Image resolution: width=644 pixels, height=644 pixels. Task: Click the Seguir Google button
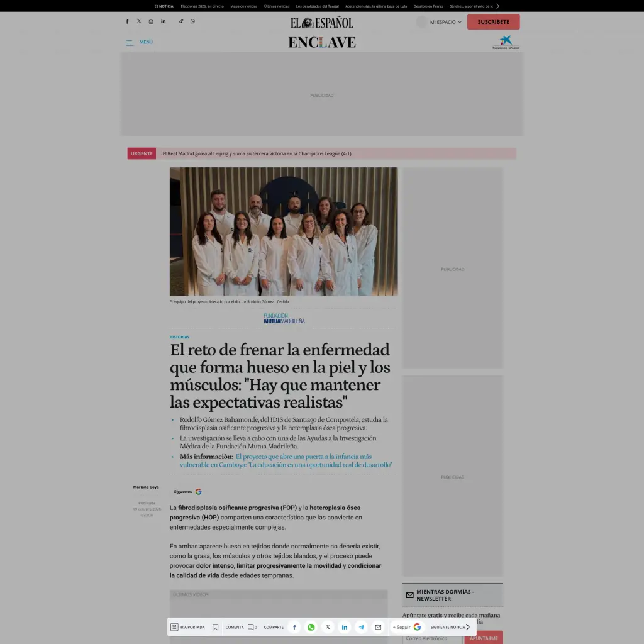pos(407,627)
